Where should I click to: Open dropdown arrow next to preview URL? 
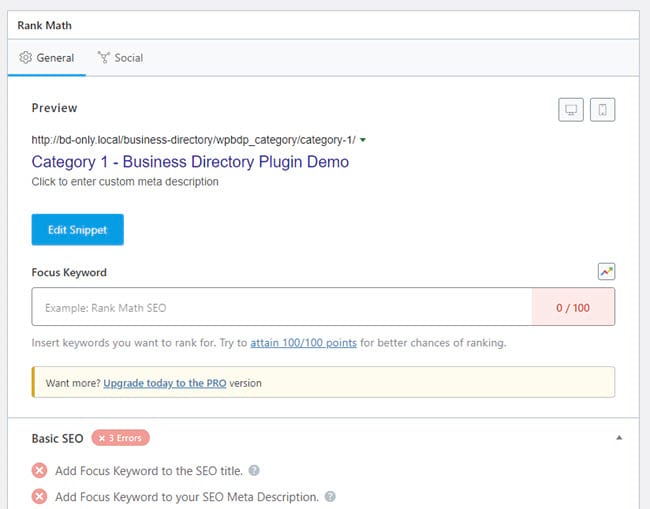(x=363, y=140)
